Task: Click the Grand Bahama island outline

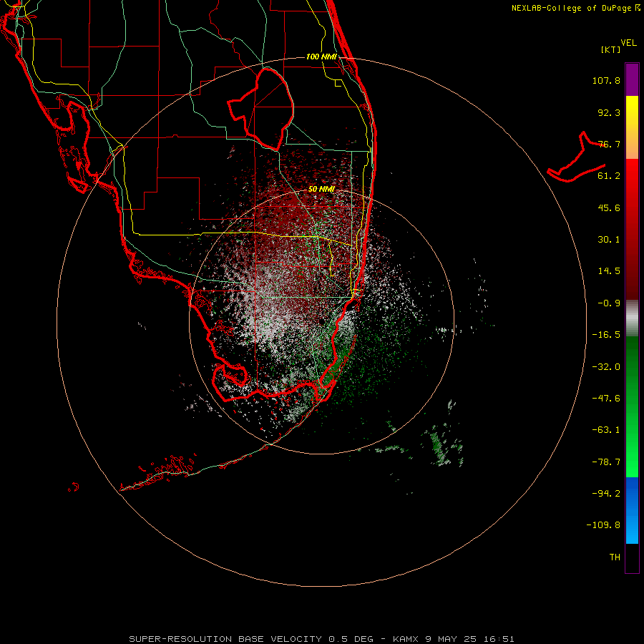Action: [x=576, y=157]
